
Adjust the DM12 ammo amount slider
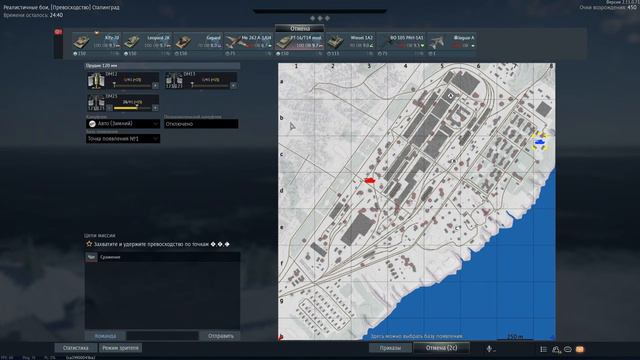(132, 86)
